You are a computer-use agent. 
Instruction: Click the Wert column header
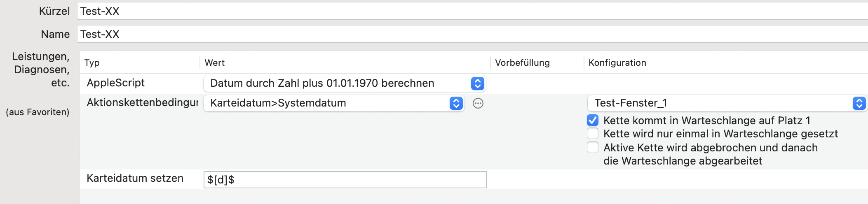pos(215,63)
